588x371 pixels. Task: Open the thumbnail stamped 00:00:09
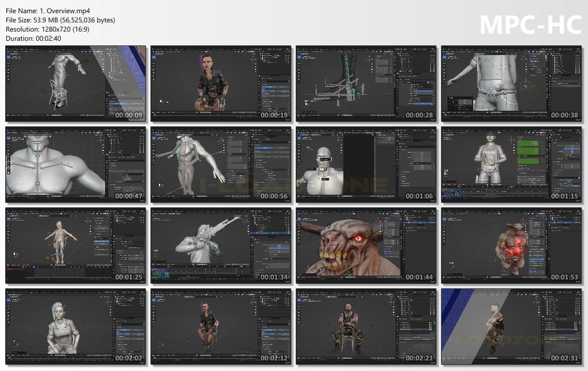pyautogui.click(x=75, y=84)
